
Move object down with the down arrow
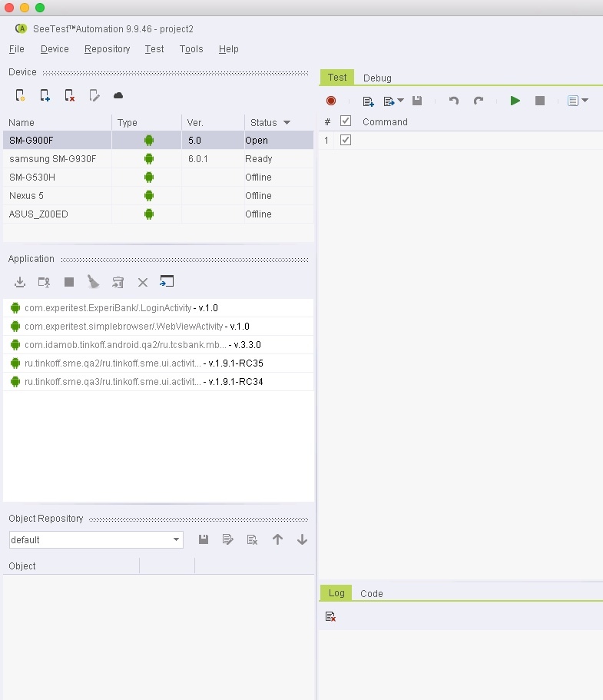302,539
